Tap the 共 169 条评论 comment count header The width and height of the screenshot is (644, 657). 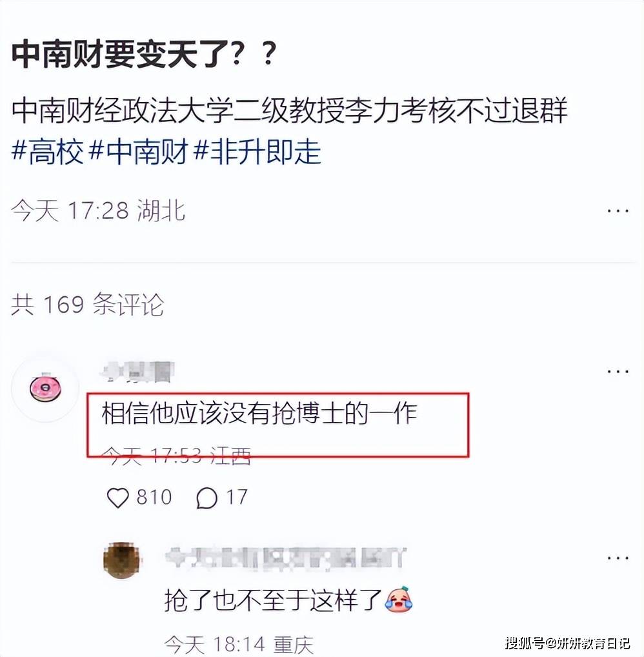[x=87, y=304]
